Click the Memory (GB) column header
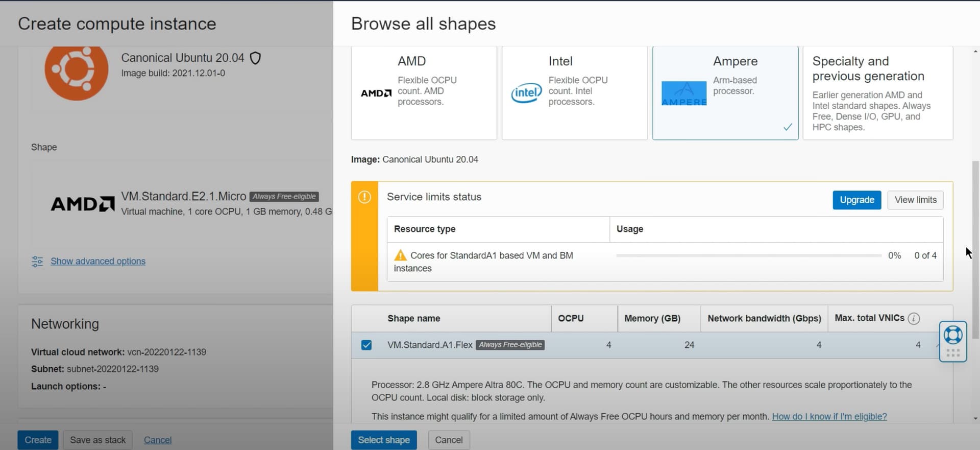 click(652, 318)
